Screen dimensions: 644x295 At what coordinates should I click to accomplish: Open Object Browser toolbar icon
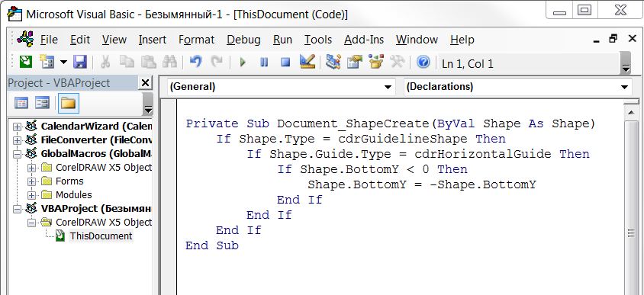(376, 62)
